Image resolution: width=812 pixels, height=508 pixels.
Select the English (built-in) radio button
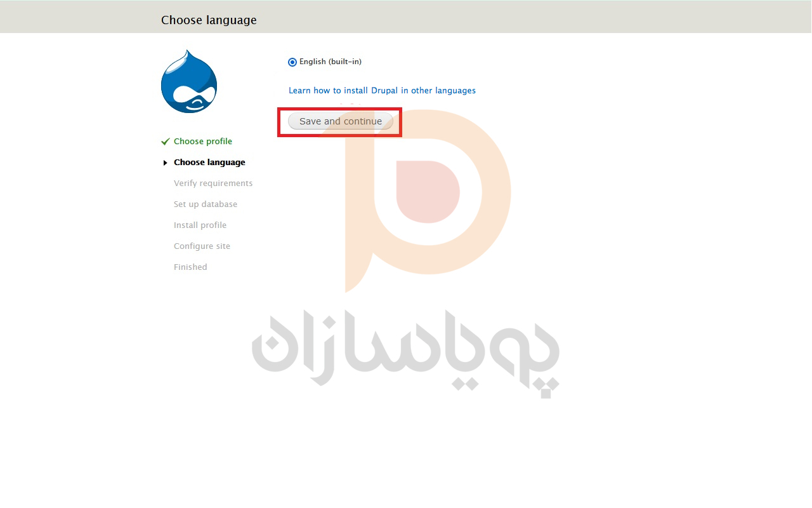292,62
